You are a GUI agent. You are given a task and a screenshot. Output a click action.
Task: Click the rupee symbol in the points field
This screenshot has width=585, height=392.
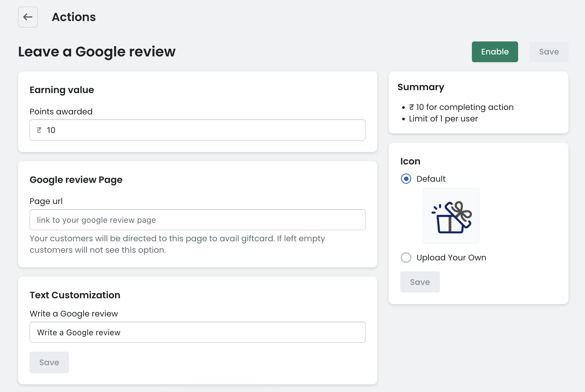tap(39, 130)
